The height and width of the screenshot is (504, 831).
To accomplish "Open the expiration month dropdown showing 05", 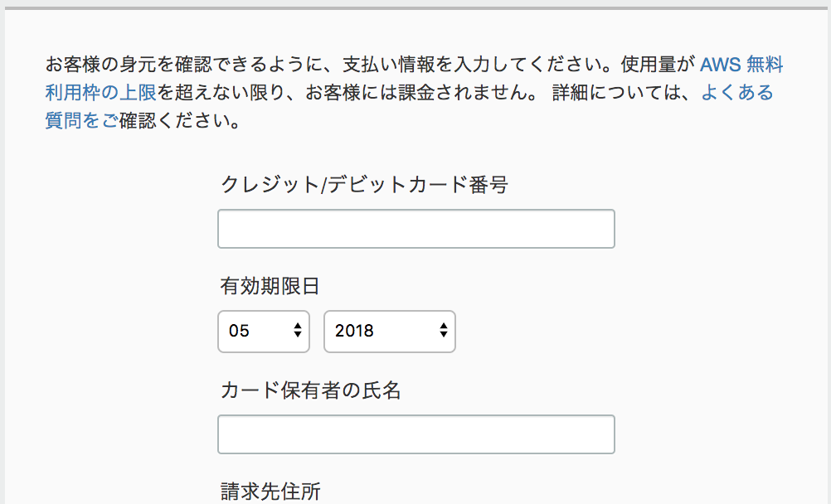I will point(263,331).
